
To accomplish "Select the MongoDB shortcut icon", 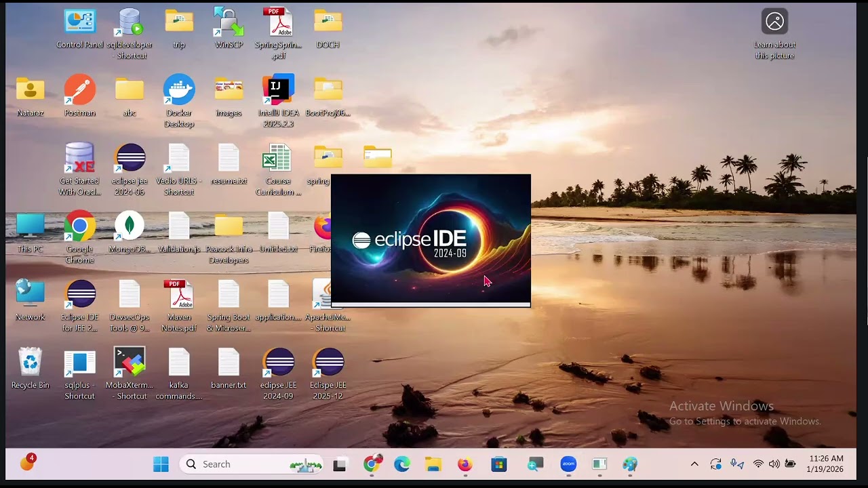I will pyautogui.click(x=130, y=232).
